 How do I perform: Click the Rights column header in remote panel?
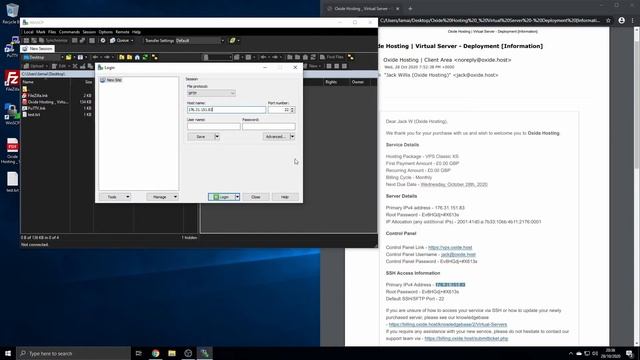[331, 82]
